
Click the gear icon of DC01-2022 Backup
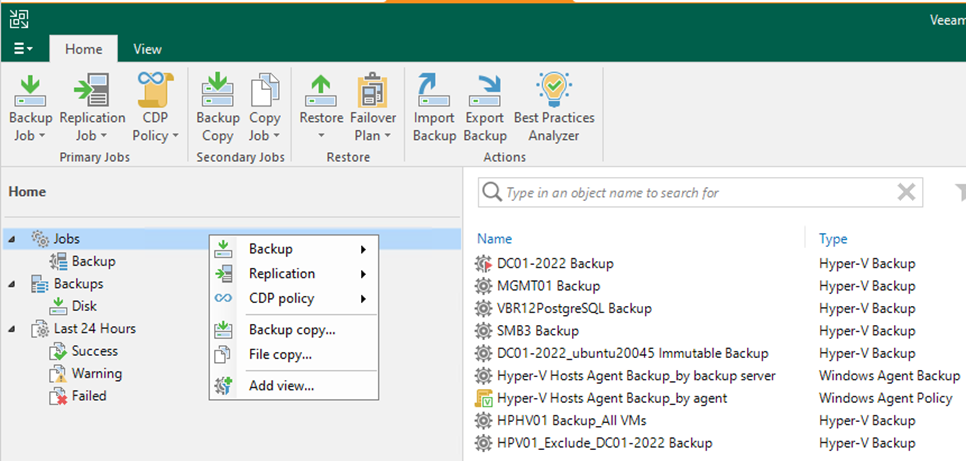[484, 264]
